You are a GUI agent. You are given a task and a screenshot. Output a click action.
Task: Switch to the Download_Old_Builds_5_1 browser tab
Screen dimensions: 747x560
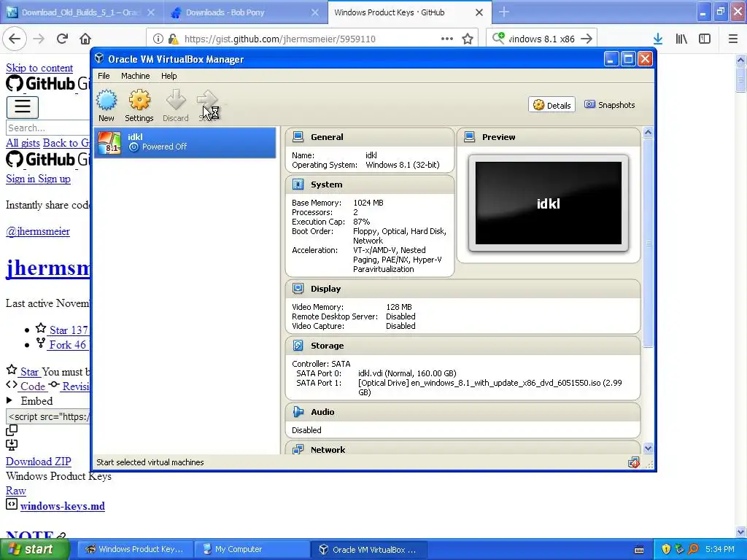[x=80, y=12]
